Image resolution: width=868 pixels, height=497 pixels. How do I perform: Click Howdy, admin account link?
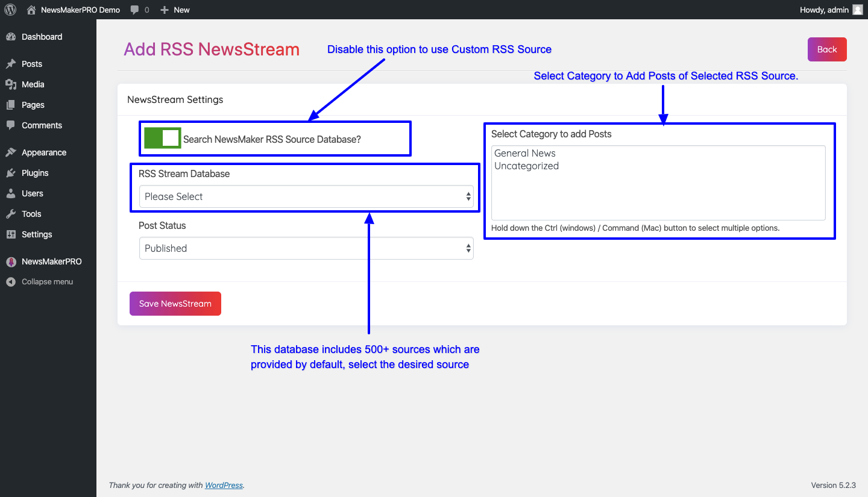pyautogui.click(x=824, y=10)
